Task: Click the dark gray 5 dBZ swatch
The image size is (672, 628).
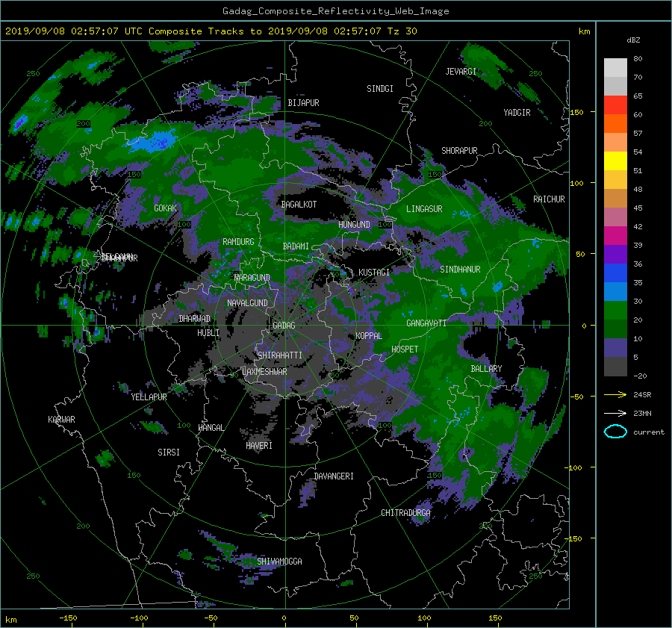Action: pyautogui.click(x=615, y=366)
